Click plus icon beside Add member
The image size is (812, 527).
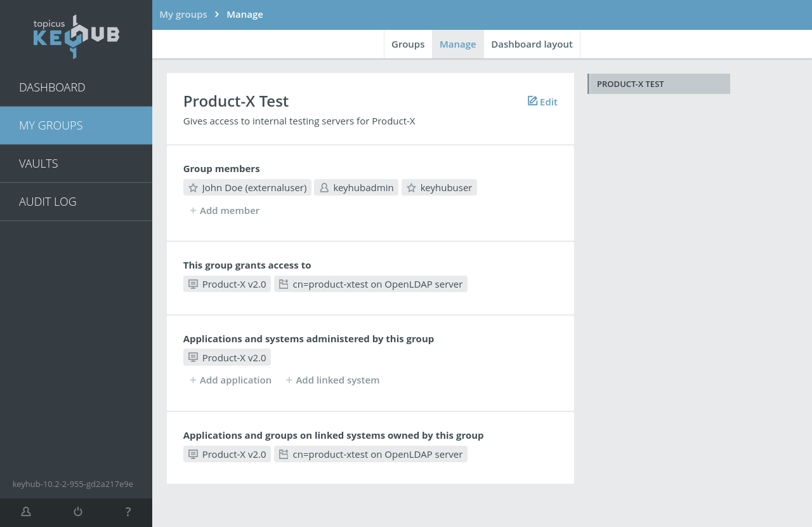pyautogui.click(x=193, y=211)
